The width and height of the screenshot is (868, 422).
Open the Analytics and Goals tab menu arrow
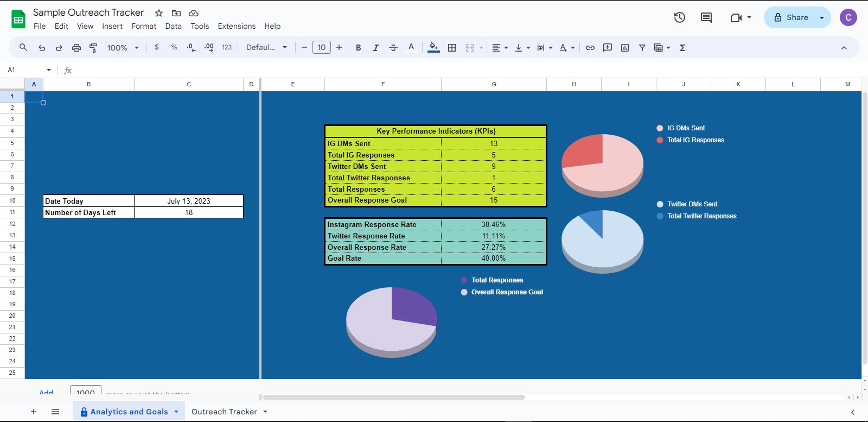coord(176,412)
